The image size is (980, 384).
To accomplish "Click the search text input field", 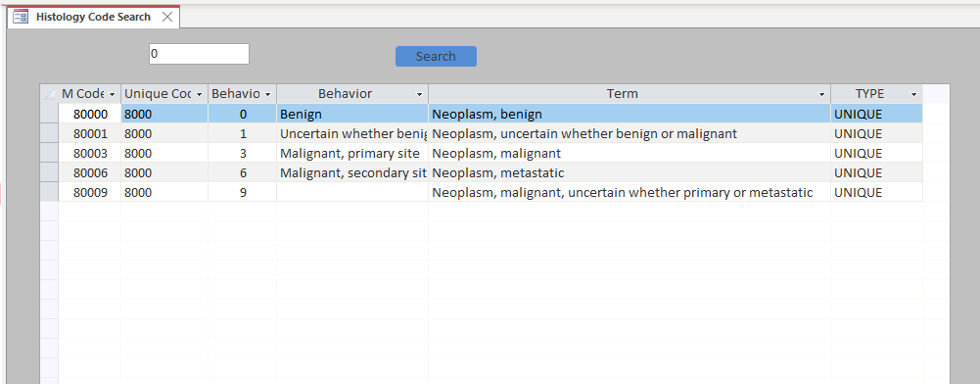I will pos(199,54).
